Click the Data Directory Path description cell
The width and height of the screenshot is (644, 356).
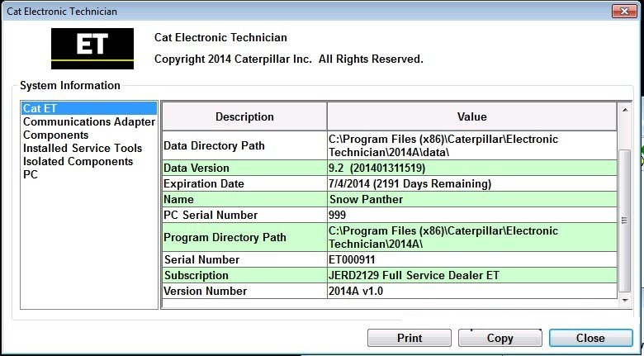click(x=244, y=145)
